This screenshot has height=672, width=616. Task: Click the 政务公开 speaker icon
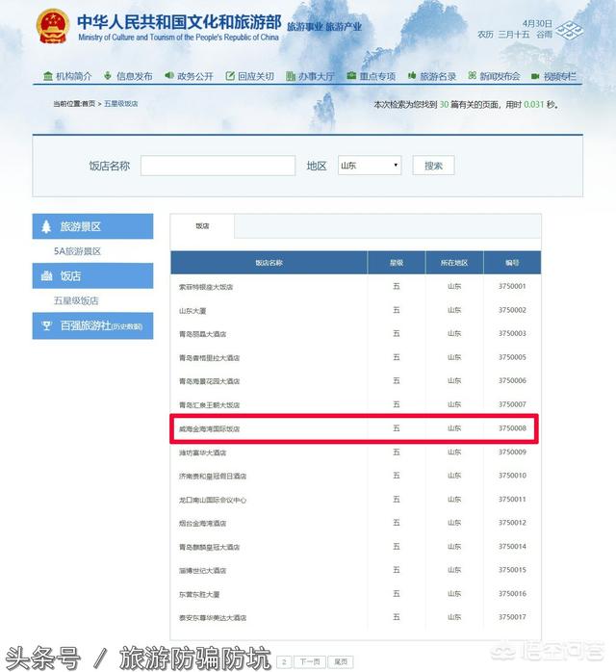[x=169, y=76]
